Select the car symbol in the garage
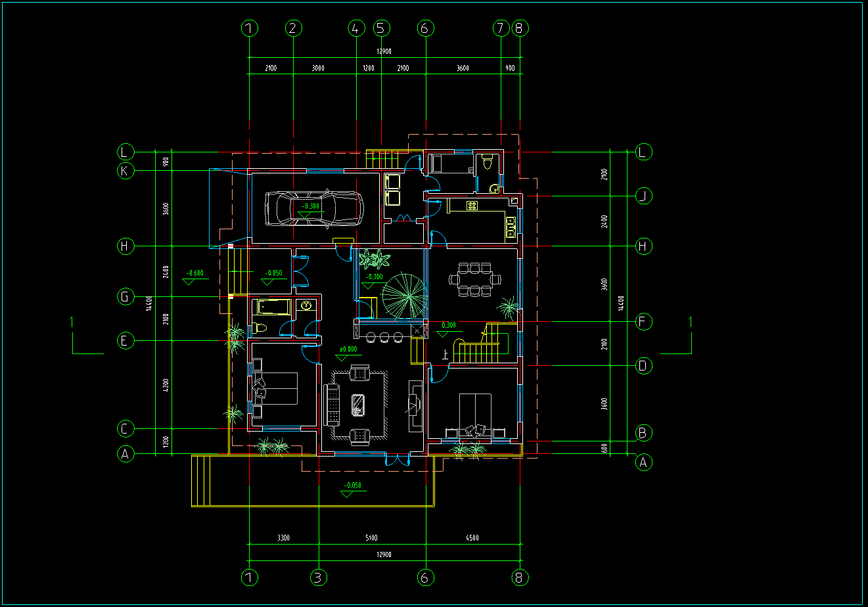Image resolution: width=868 pixels, height=607 pixels. coord(313,208)
